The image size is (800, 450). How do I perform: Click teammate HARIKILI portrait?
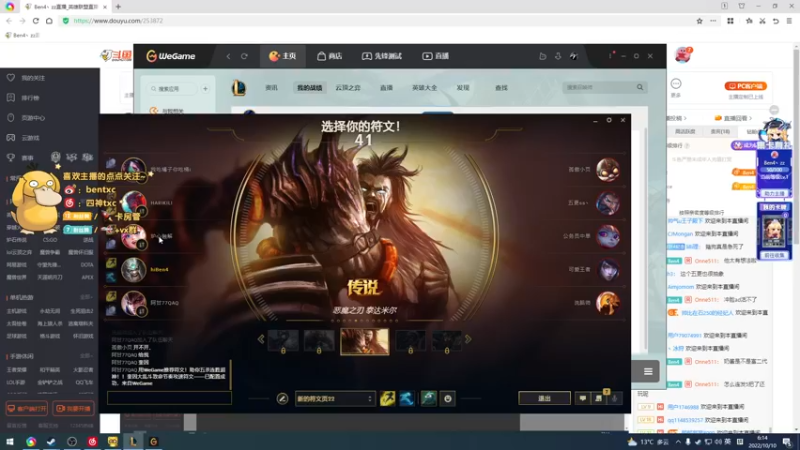[134, 203]
